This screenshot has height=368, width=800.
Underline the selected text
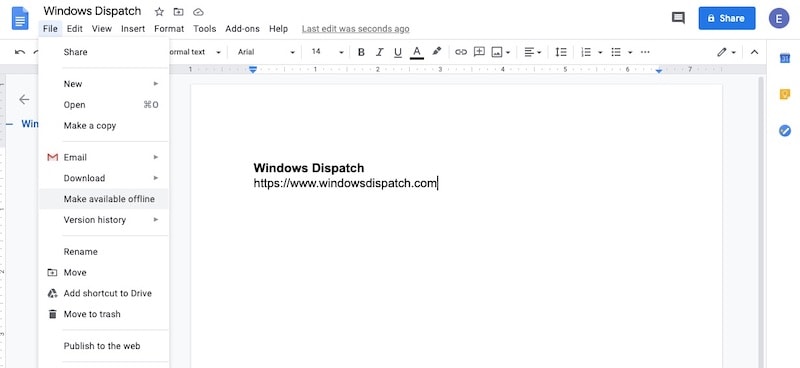[398, 52]
